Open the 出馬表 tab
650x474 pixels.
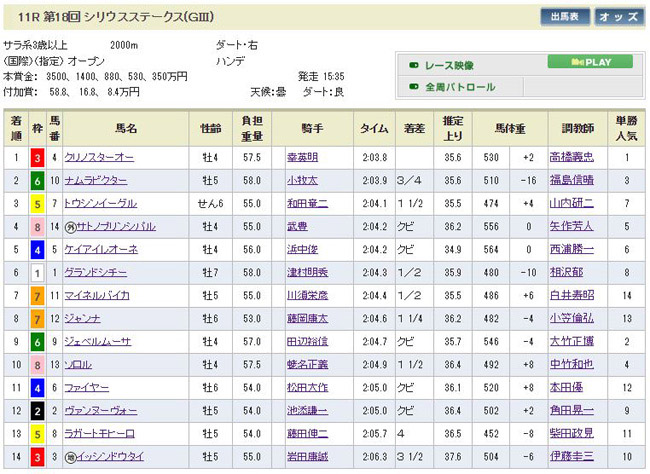tap(564, 17)
